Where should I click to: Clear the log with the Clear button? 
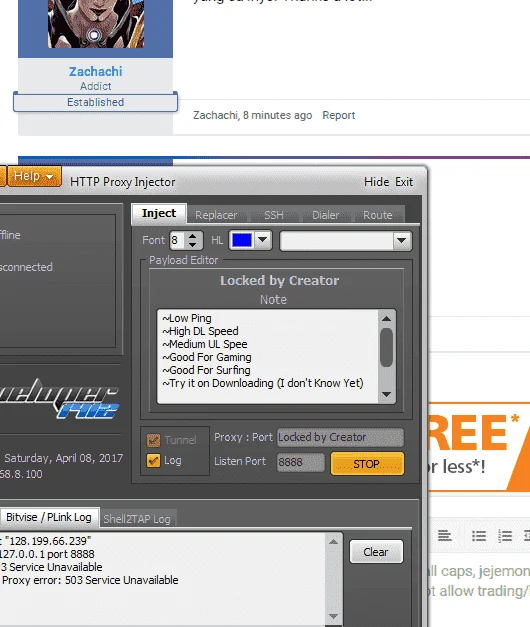[x=376, y=552]
